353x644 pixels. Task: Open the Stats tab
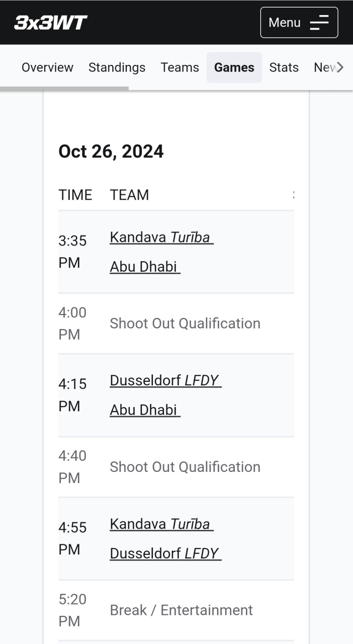point(284,67)
